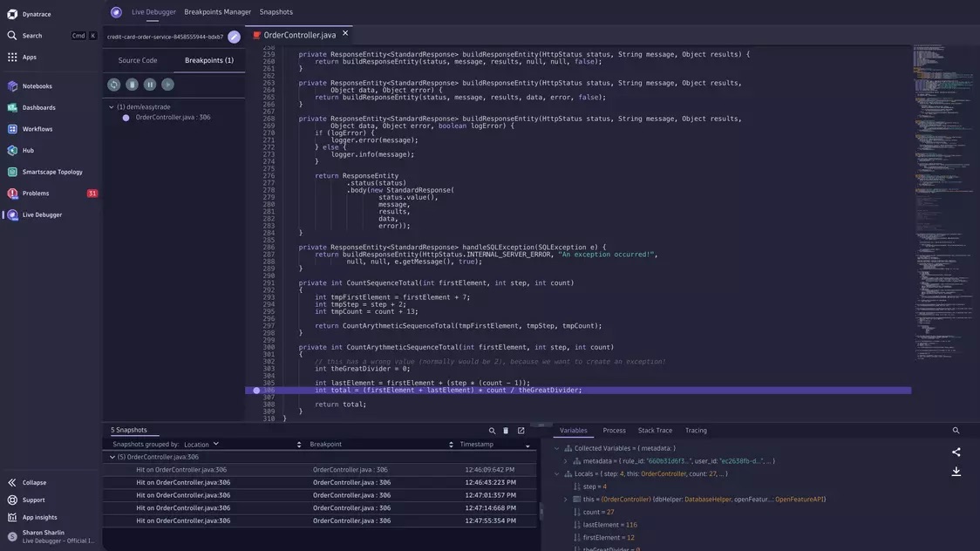980x551 pixels.
Task: Open Breakpoints Manager in top navigation
Action: coord(217,12)
